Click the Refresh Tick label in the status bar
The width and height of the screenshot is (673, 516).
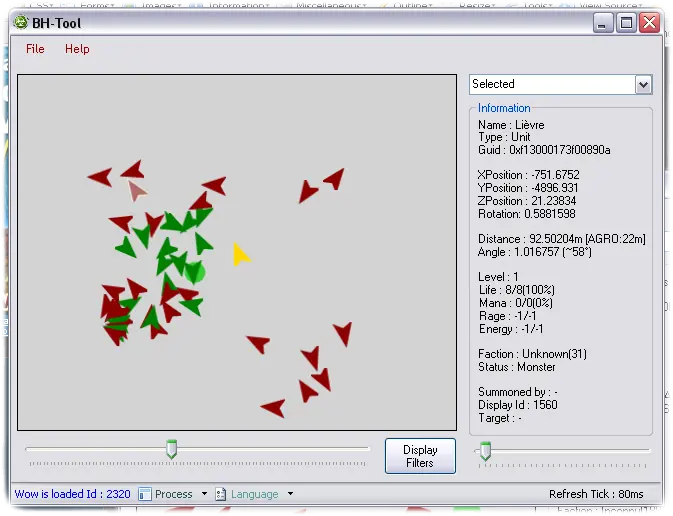pos(596,494)
